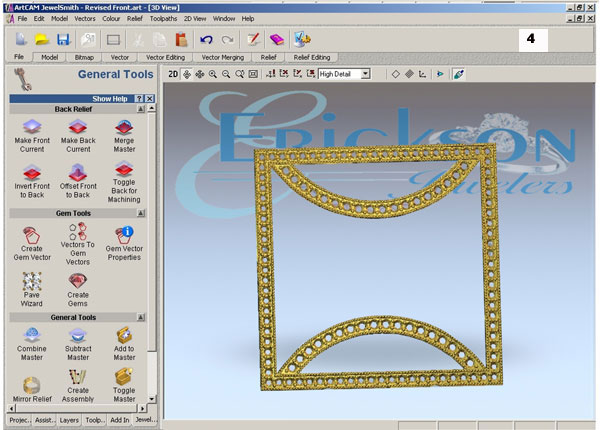This screenshot has width=600, height=430.
Task: Select the Relief toolbar tab
Action: (268, 57)
